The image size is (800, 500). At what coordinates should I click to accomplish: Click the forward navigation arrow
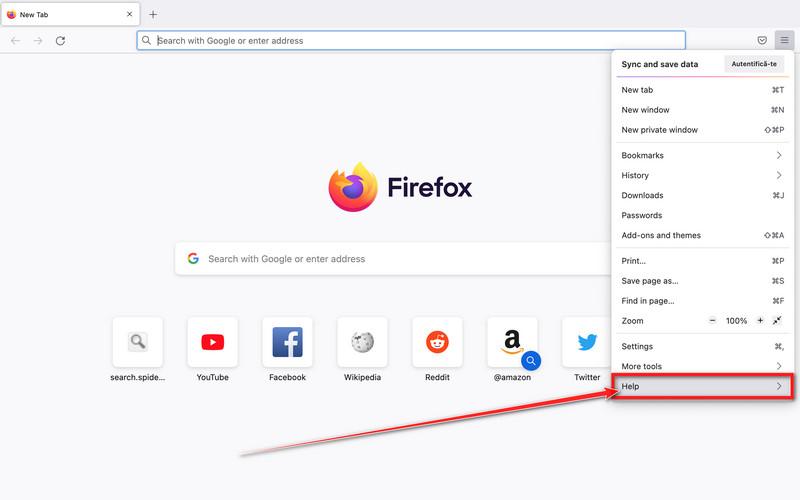pyautogui.click(x=38, y=40)
